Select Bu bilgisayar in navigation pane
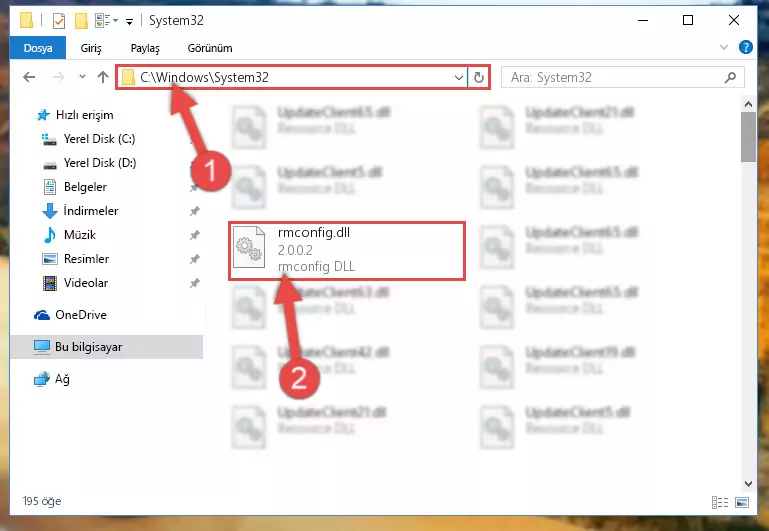The width and height of the screenshot is (769, 531). 106,347
